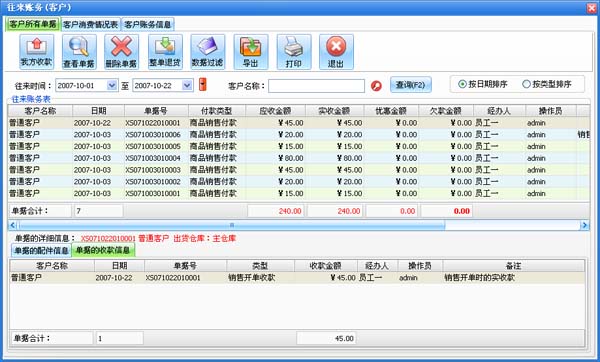The width and height of the screenshot is (600, 362).
Task: Click the horizontal scrollbar left arrow
Action: pos(13,225)
